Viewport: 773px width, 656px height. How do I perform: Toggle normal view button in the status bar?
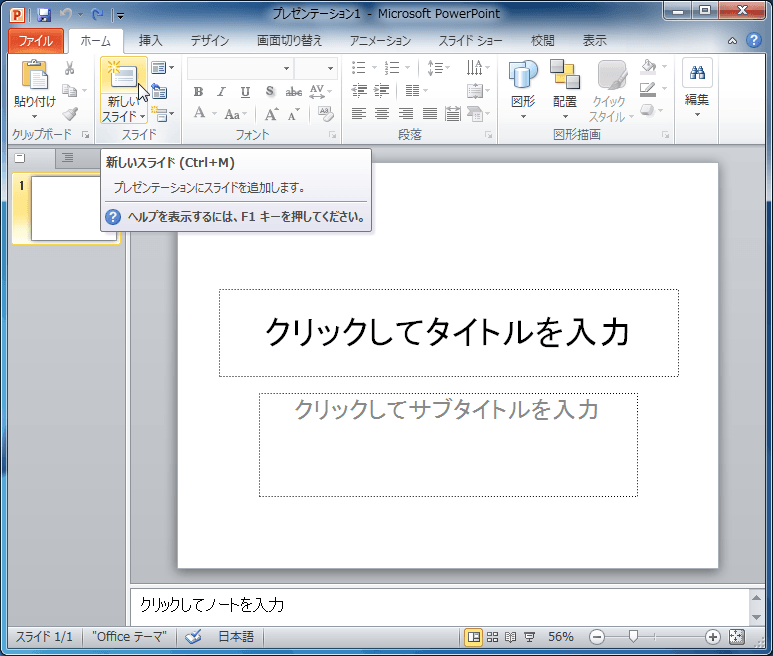coord(473,637)
